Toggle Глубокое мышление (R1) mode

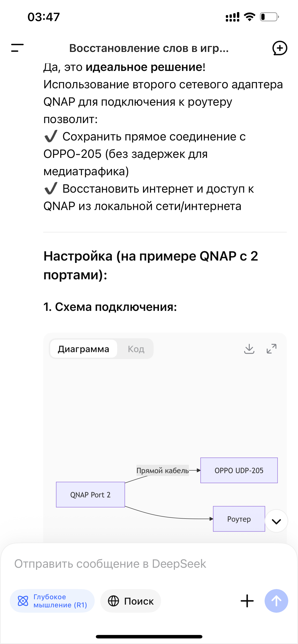pos(52,601)
